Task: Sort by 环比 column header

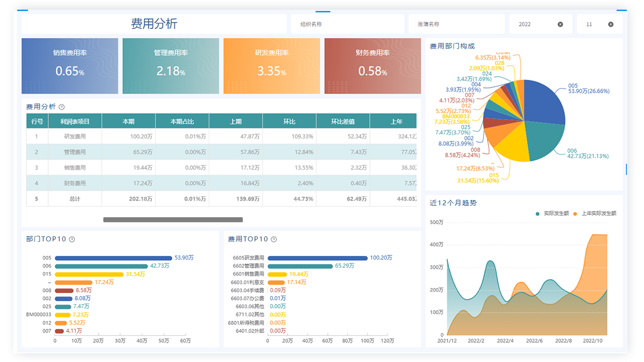Action: click(289, 122)
